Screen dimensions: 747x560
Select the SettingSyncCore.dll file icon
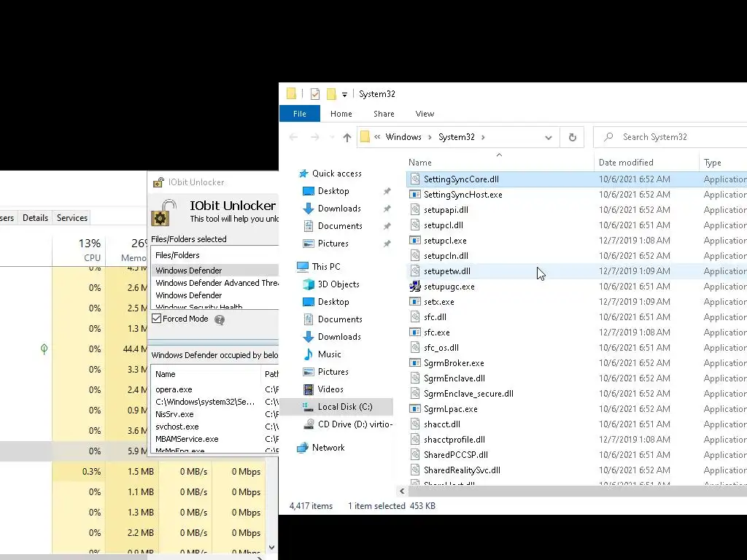(415, 179)
